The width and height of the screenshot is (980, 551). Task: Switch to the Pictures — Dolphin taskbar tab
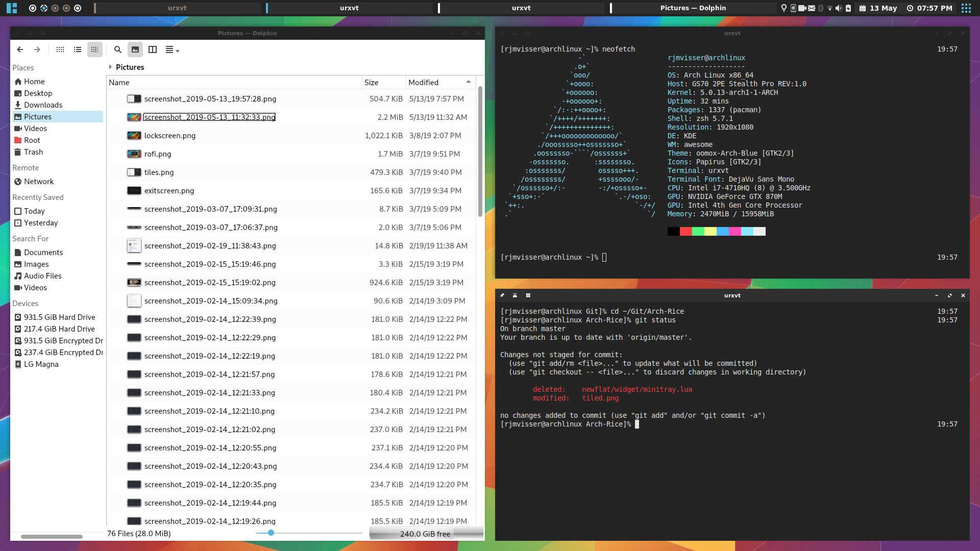coord(693,8)
